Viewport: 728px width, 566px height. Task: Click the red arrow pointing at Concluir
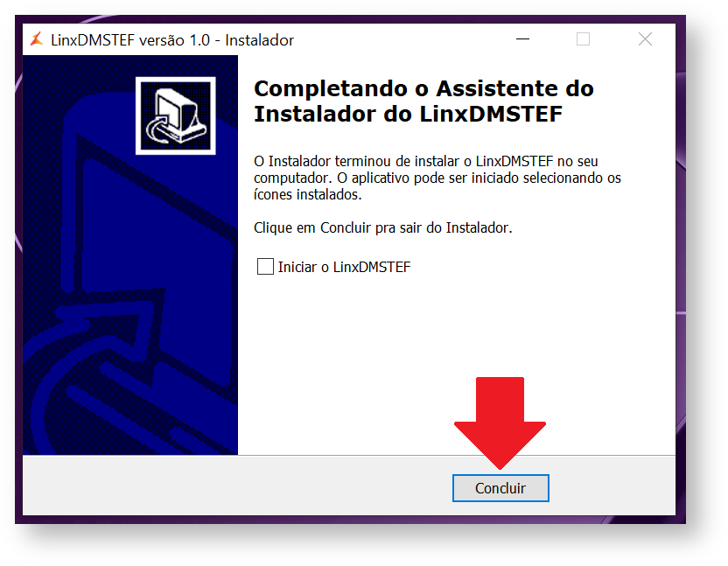[500, 422]
